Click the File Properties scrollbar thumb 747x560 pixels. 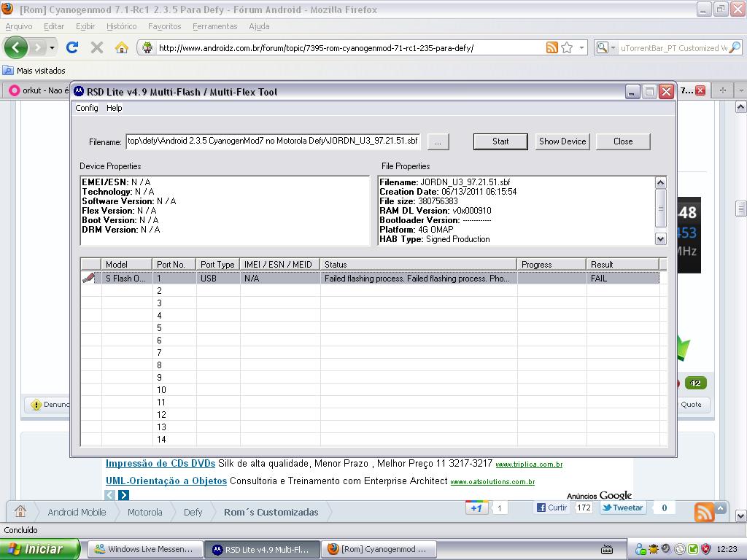click(x=661, y=208)
